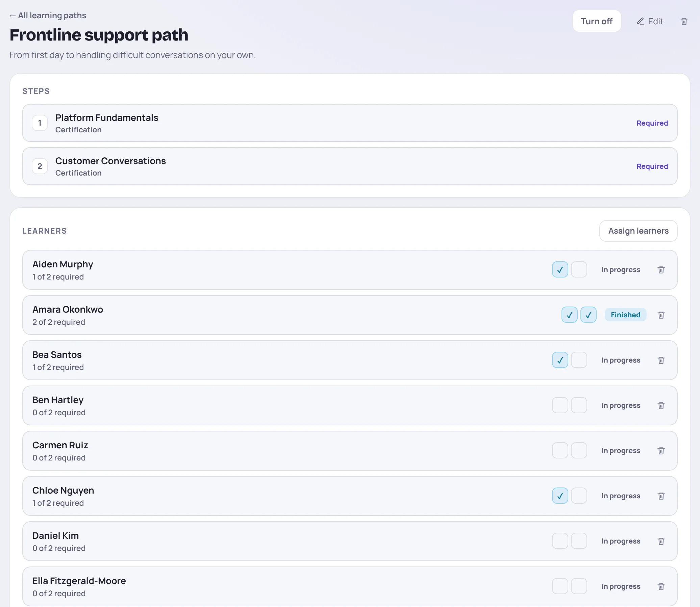Remove Ella Fitzgerald-Moore from the learners
This screenshot has height=607, width=700.
point(661,586)
